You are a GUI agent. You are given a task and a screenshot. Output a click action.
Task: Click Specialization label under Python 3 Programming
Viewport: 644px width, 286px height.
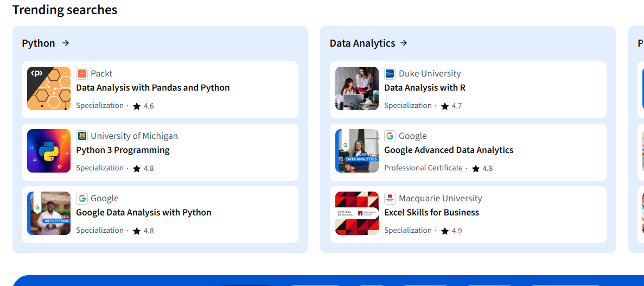(x=100, y=168)
